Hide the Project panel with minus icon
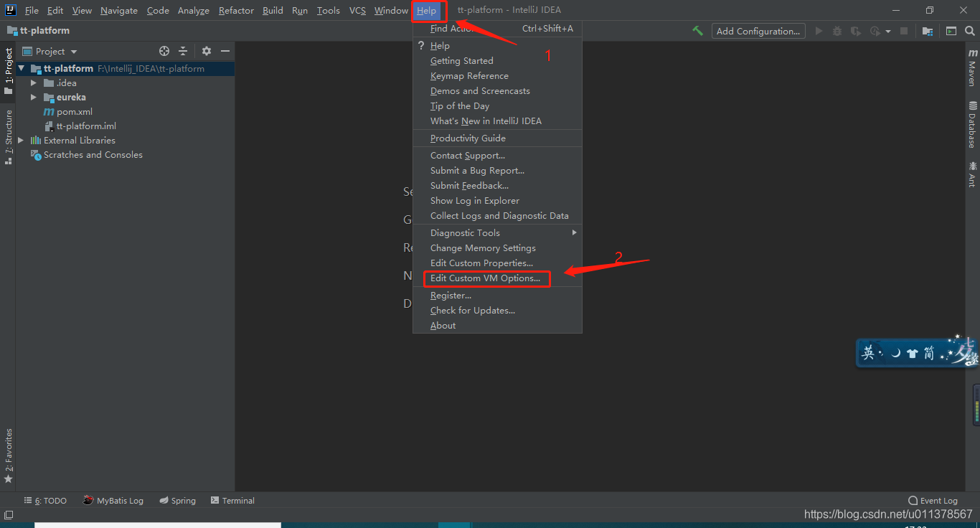Image resolution: width=980 pixels, height=528 pixels. (x=225, y=51)
